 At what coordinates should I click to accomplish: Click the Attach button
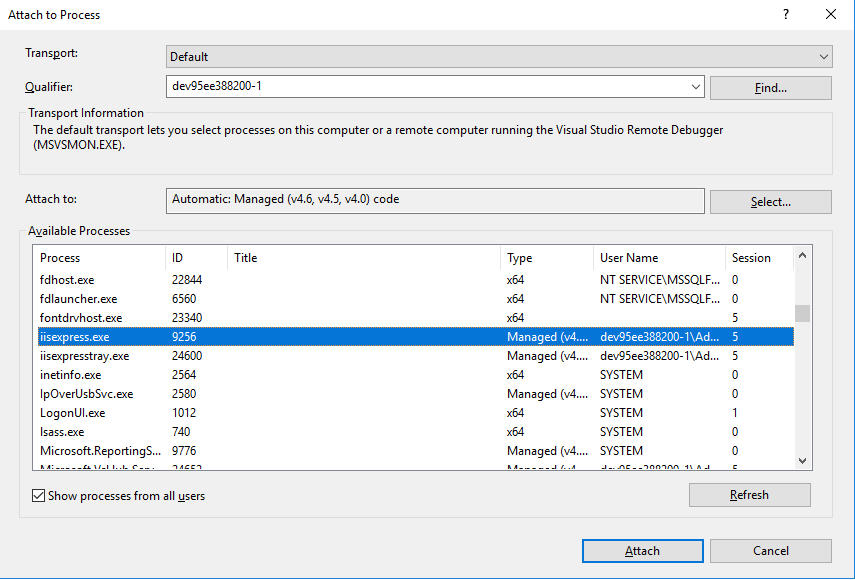click(x=642, y=551)
